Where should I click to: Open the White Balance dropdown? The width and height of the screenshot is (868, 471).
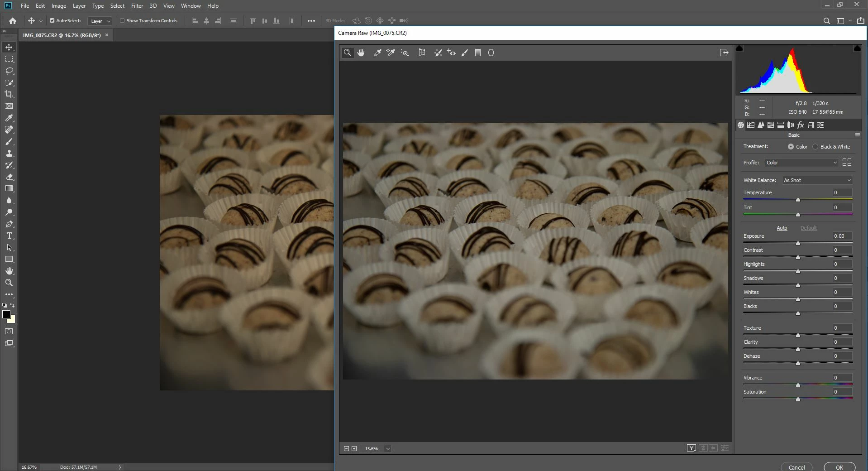pyautogui.click(x=817, y=180)
